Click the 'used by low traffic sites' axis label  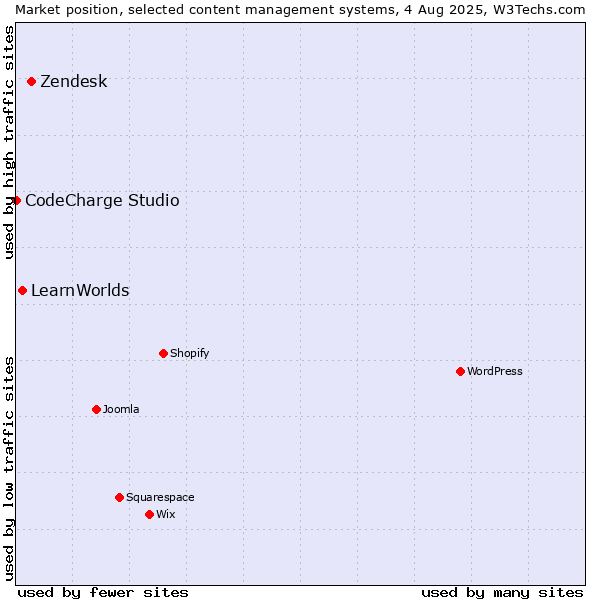point(9,469)
